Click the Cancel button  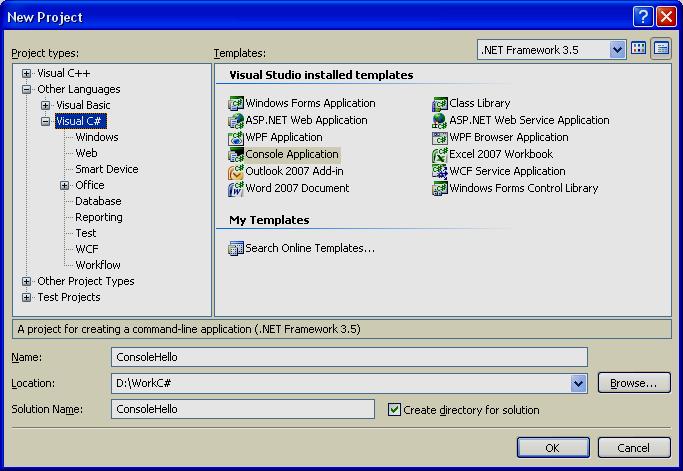click(x=634, y=448)
